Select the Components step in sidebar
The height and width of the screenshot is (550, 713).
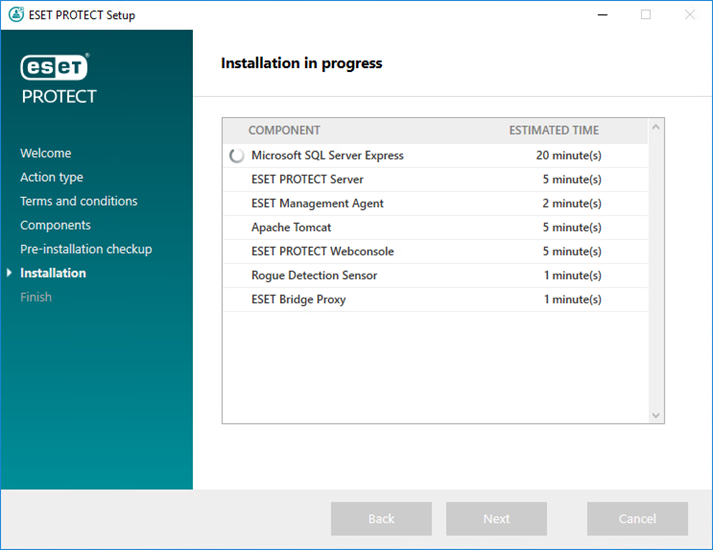coord(55,225)
